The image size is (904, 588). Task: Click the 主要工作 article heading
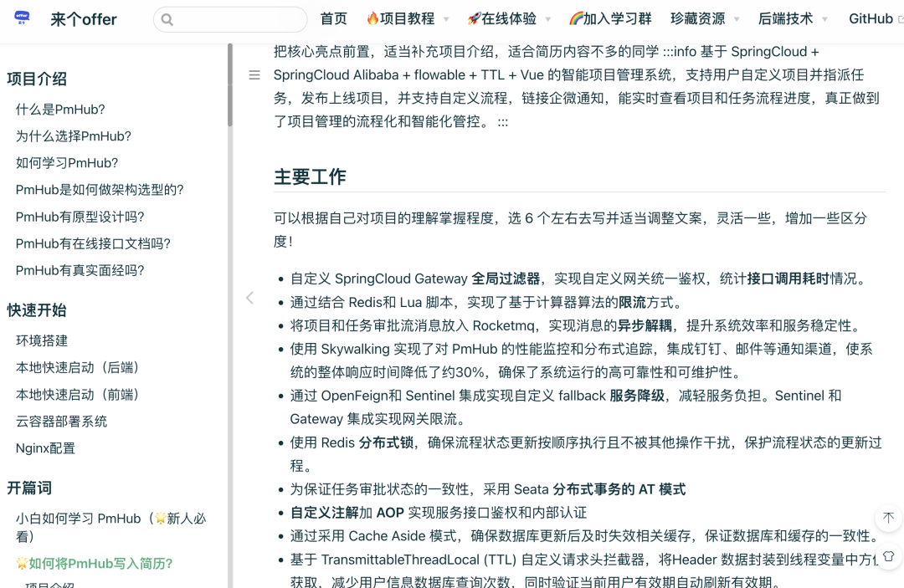(x=310, y=176)
